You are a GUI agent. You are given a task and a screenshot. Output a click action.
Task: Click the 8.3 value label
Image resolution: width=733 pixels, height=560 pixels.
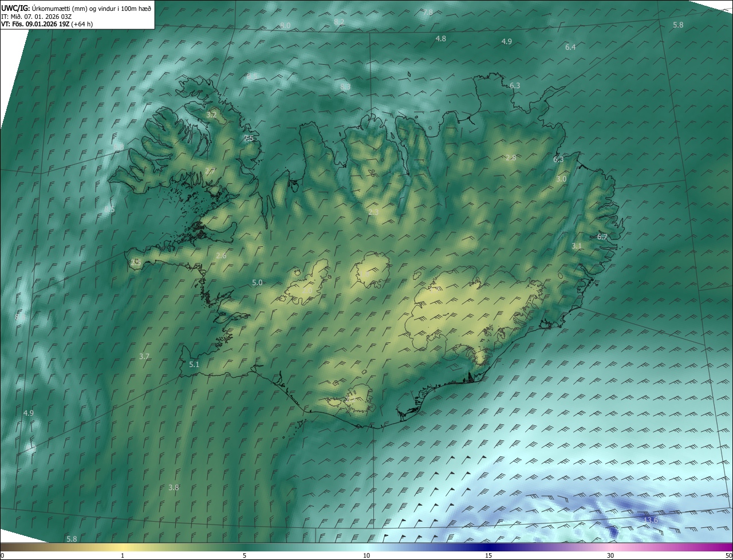[345, 86]
